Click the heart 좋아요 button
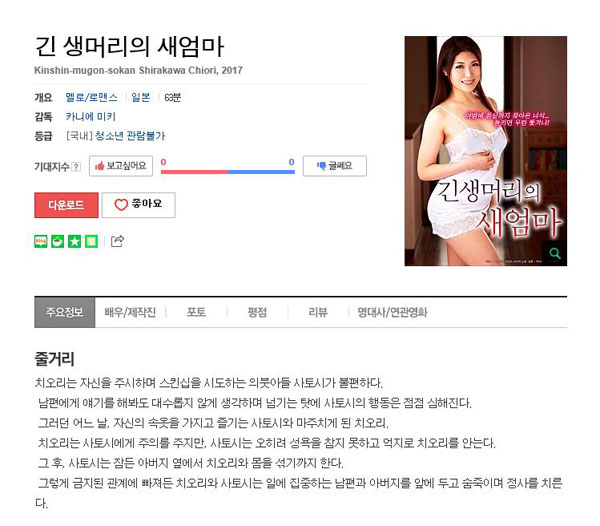Image resolution: width=600 pixels, height=526 pixels. [x=139, y=205]
